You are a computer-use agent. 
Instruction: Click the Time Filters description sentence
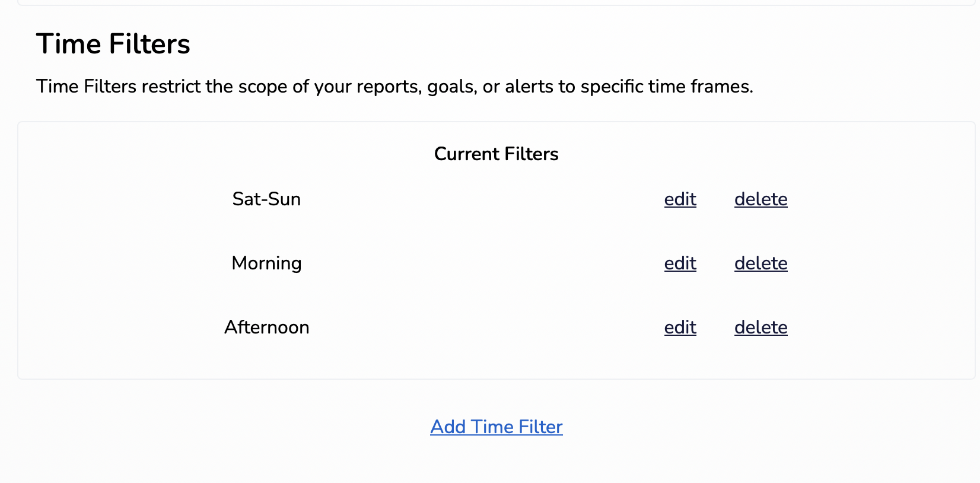pos(394,87)
